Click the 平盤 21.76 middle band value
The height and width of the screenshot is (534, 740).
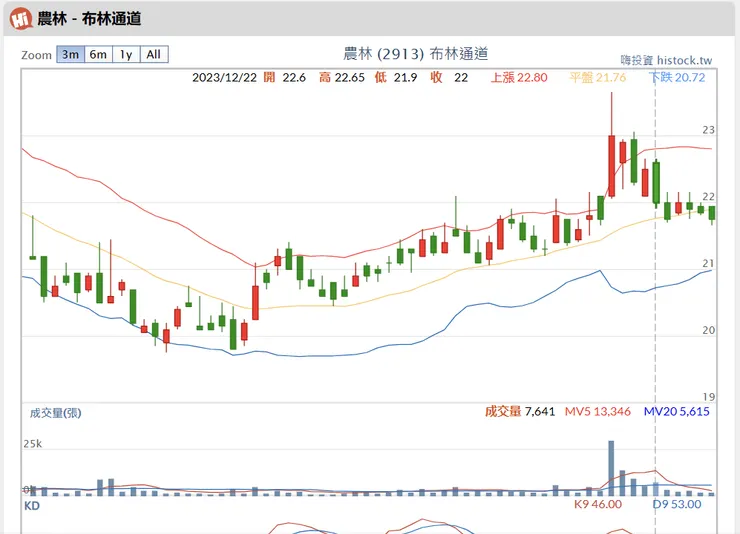597,77
